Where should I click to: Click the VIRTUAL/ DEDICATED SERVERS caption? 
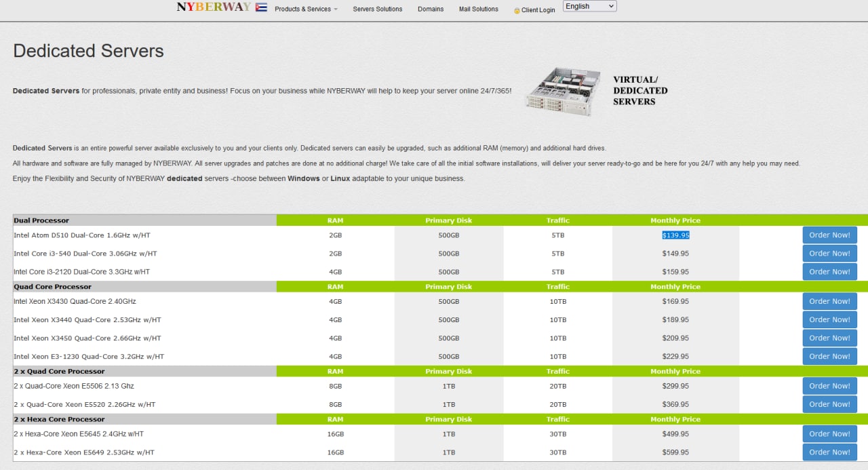click(640, 90)
